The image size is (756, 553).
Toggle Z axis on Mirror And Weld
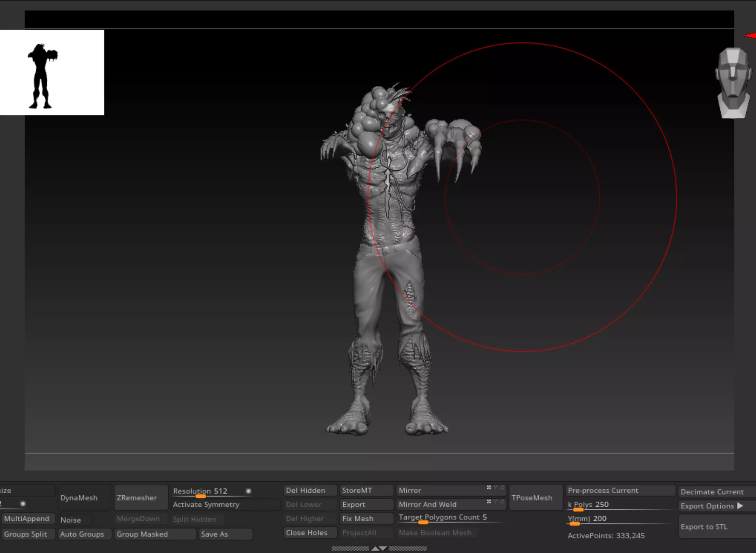click(x=502, y=501)
